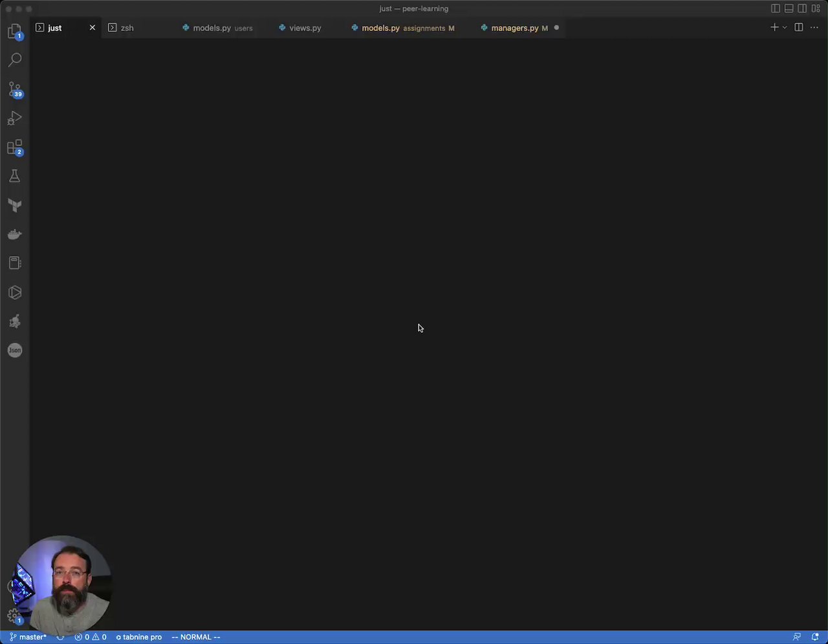Open the Terraform extension view

click(15, 205)
